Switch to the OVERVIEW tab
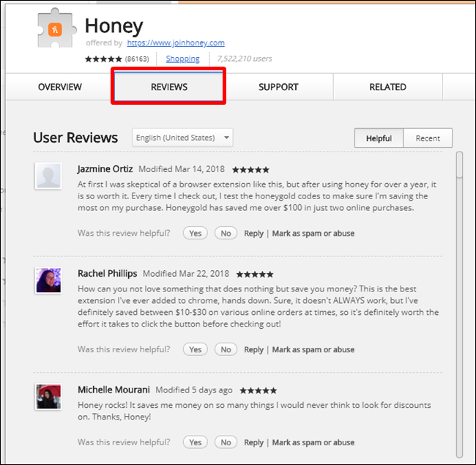Viewport: 476px width, 465px height. click(x=60, y=87)
